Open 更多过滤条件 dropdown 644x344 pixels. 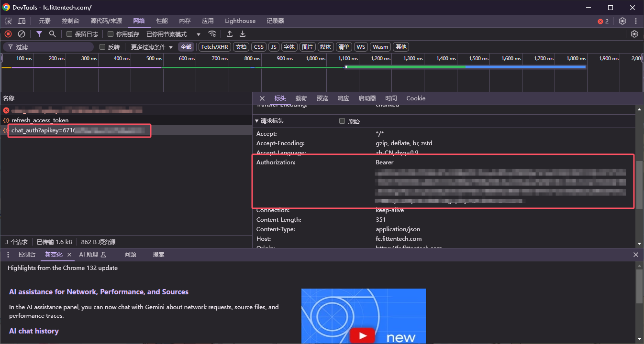tap(152, 47)
